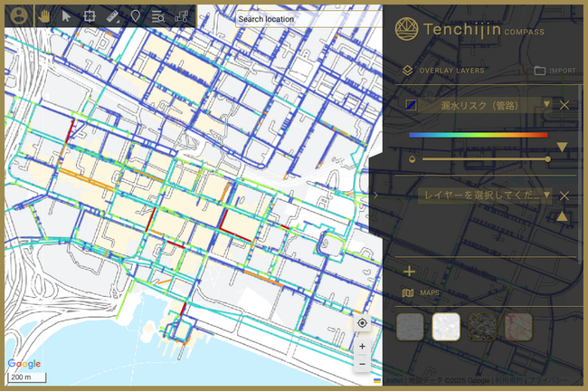This screenshot has width=588, height=392.
Task: Center the map on my location
Action: (x=362, y=323)
